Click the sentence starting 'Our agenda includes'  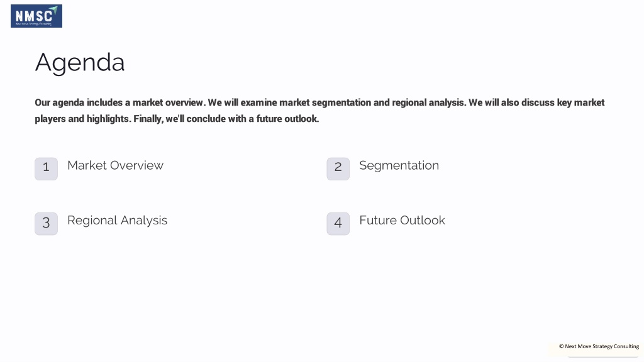120,102
